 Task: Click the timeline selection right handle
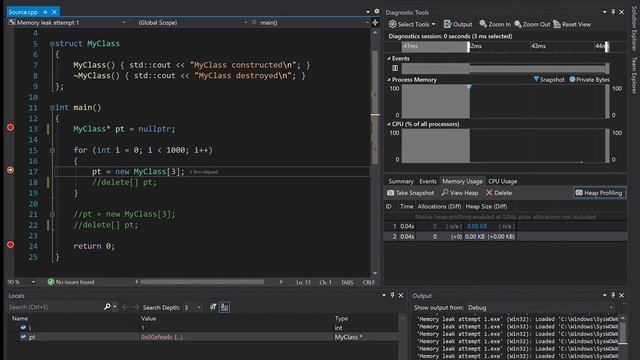(607, 47)
